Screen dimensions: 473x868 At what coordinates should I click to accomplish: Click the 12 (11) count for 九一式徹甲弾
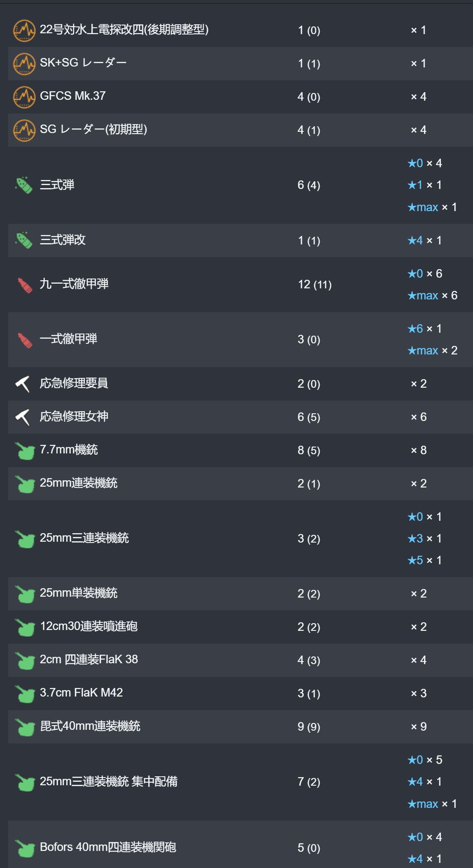pos(315,284)
